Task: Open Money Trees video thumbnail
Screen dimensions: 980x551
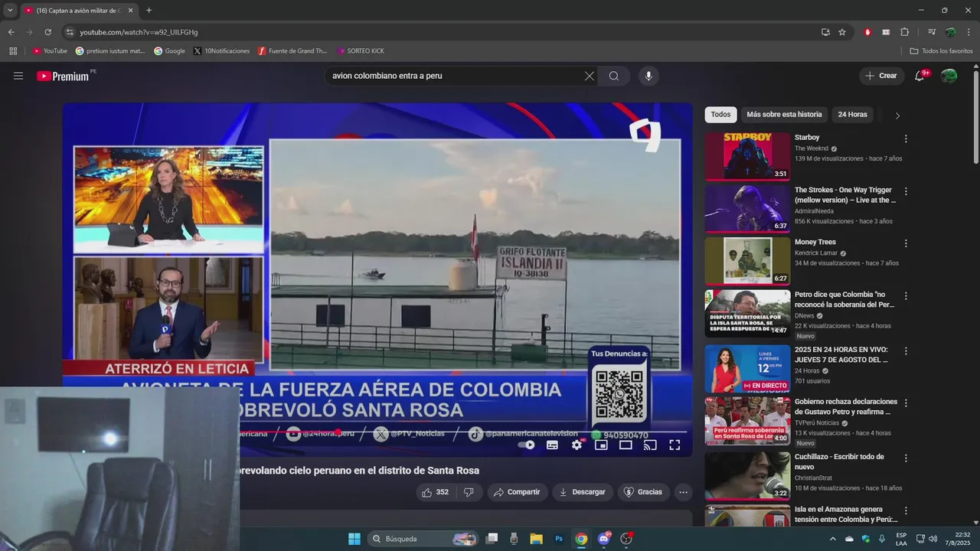Action: click(747, 261)
